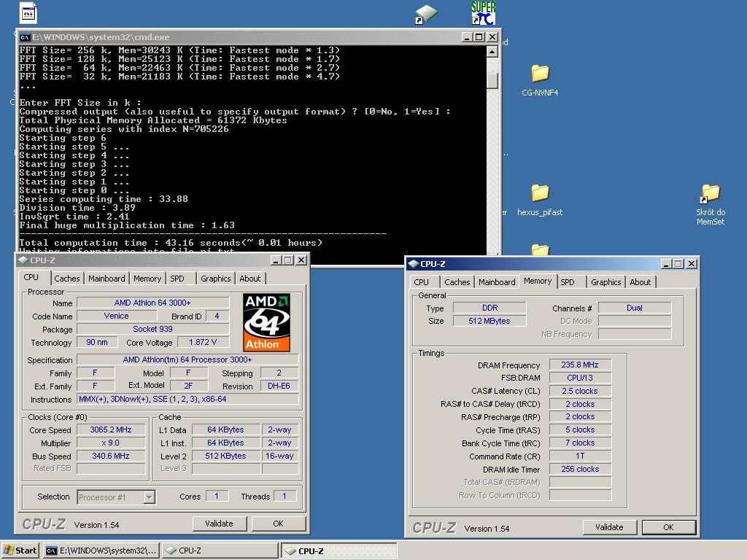This screenshot has width=747, height=560.
Task: Click the Bank Cycle Time value 7 clocks
Action: point(580,443)
